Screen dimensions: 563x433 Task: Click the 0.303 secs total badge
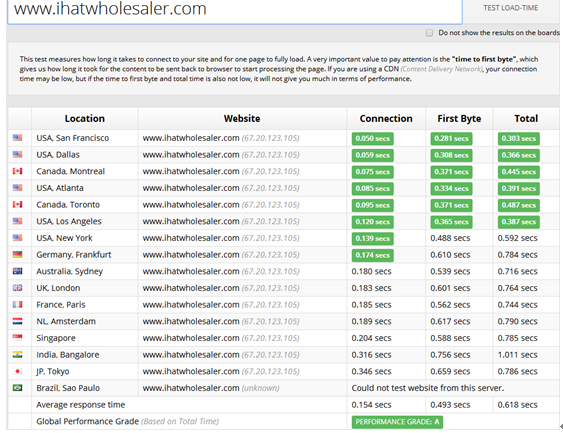518,139
